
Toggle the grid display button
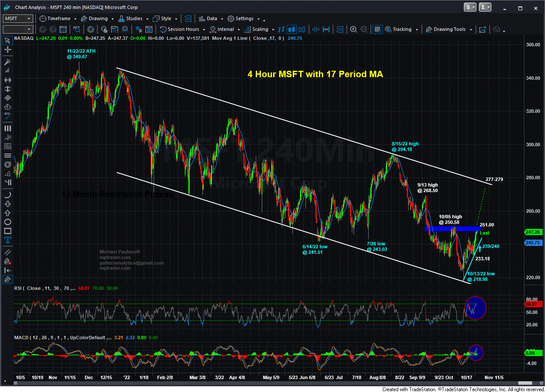(377, 29)
